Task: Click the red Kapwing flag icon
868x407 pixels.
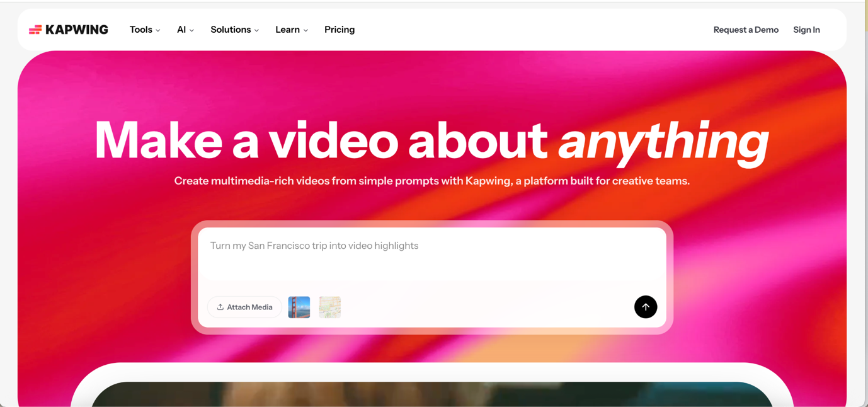Action: (35, 29)
